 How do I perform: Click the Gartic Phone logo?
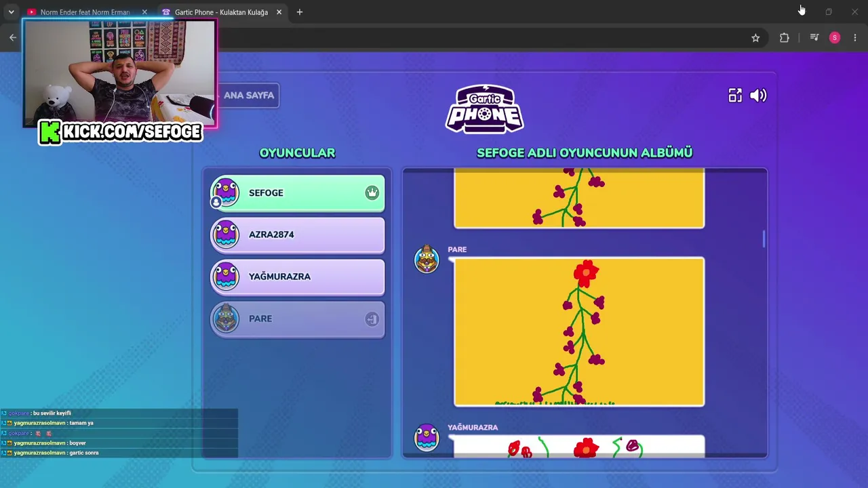[484, 108]
